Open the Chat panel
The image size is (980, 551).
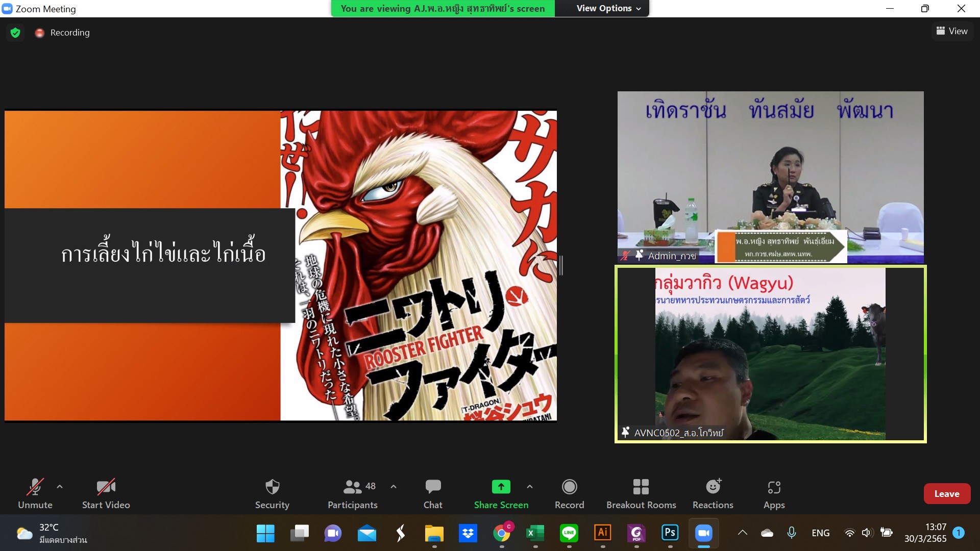point(433,493)
